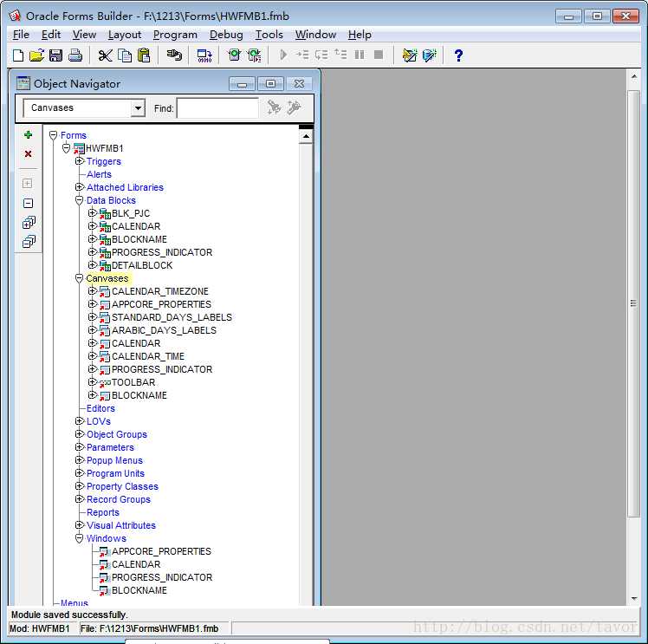This screenshot has height=644, width=648.
Task: Click the green plus Create icon
Action: (28, 134)
